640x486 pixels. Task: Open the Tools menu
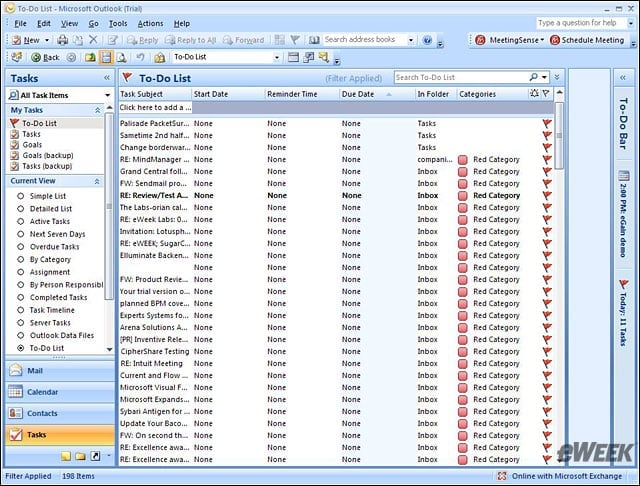coord(118,24)
